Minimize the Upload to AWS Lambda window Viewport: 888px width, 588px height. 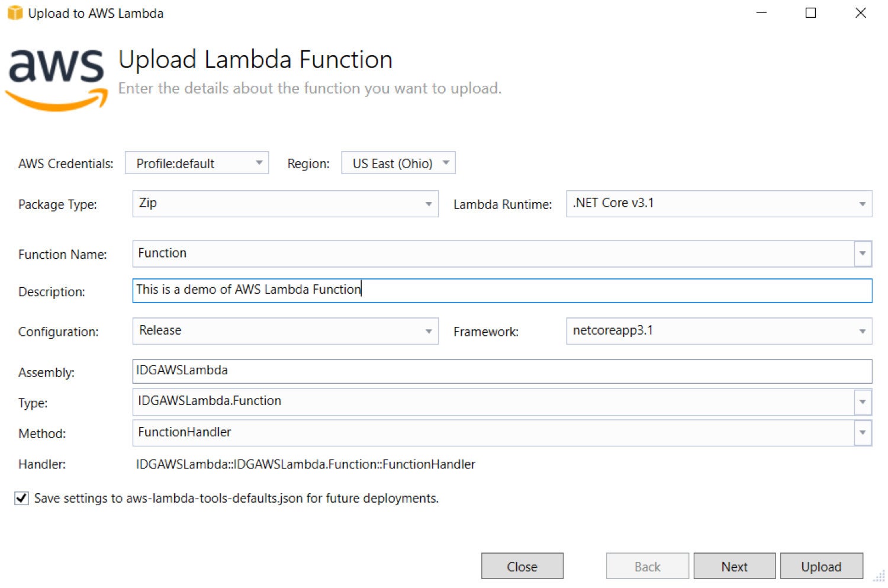[761, 13]
